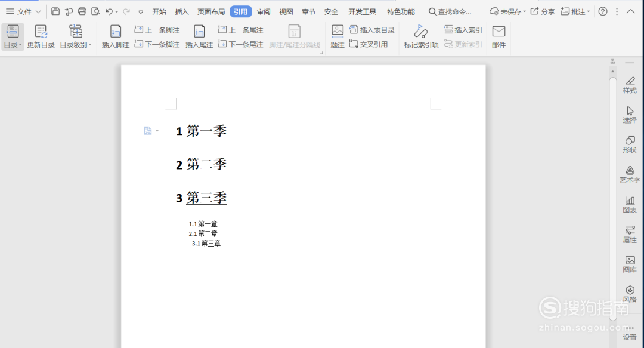Click the 更新目录 update contents icon
The height and width of the screenshot is (348, 644).
[41, 32]
